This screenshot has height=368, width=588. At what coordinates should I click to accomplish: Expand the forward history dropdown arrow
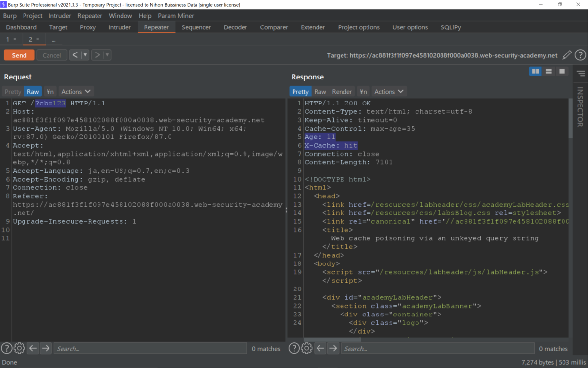click(107, 55)
